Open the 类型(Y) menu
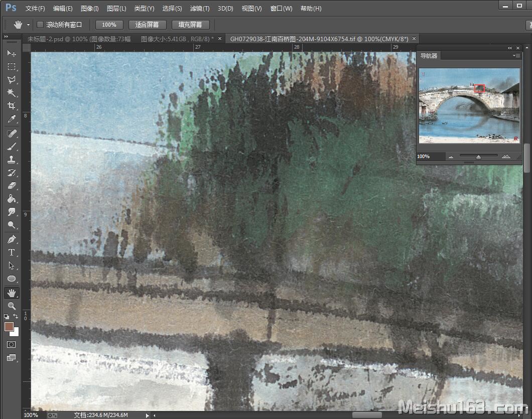The height and width of the screenshot is (419, 532). pyautogui.click(x=144, y=8)
